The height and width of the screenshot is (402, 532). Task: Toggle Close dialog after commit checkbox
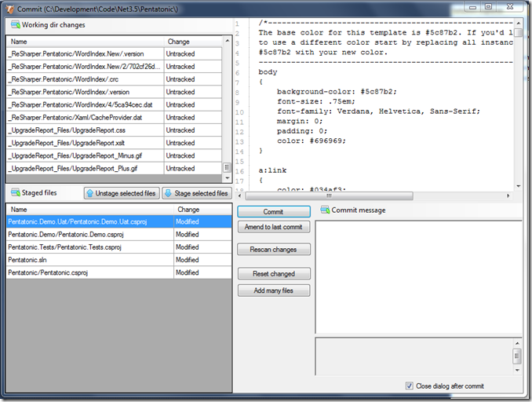point(409,386)
